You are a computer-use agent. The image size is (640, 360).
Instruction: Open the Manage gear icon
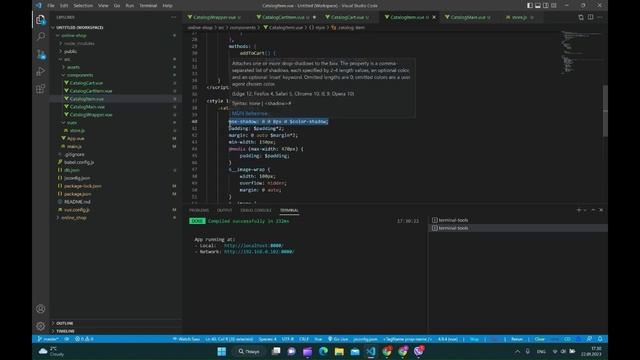click(40, 326)
